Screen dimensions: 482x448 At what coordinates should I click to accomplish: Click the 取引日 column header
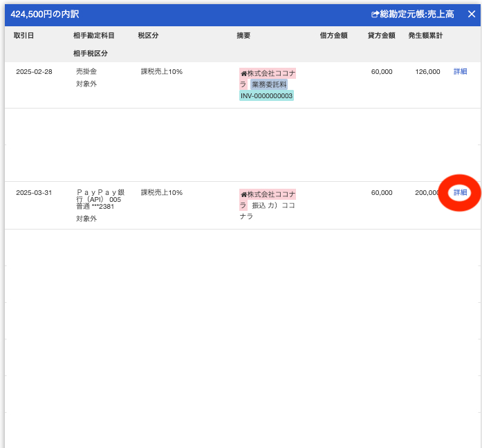pyautogui.click(x=24, y=36)
